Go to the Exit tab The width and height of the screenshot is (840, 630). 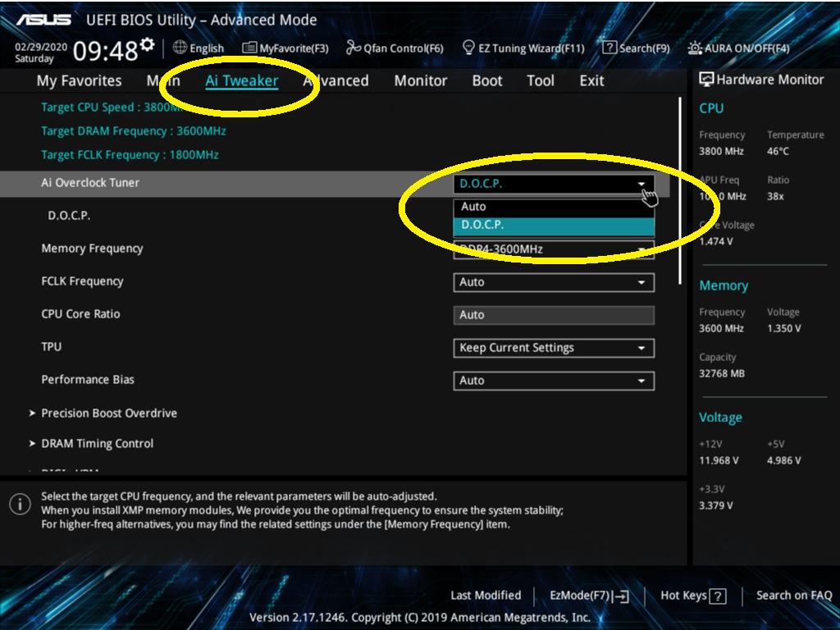(x=591, y=81)
